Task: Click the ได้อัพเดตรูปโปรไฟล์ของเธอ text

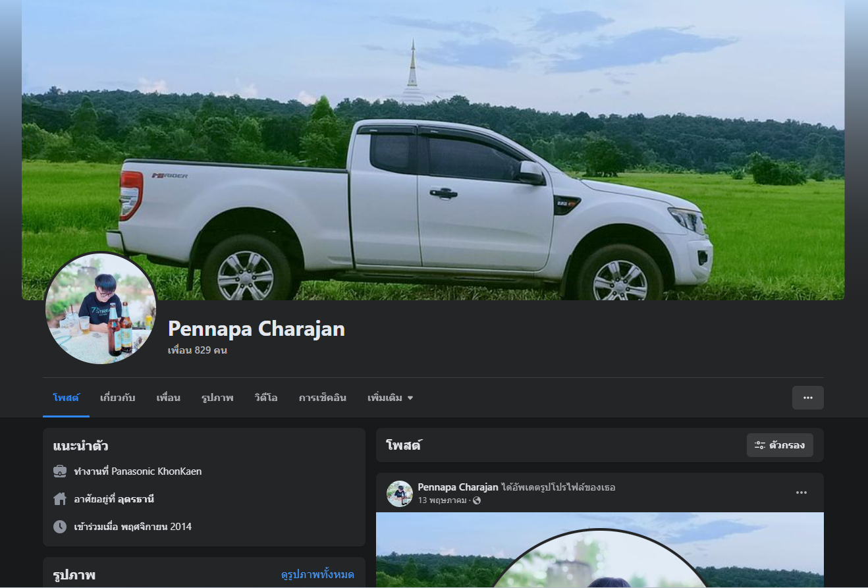Action: [x=558, y=487]
